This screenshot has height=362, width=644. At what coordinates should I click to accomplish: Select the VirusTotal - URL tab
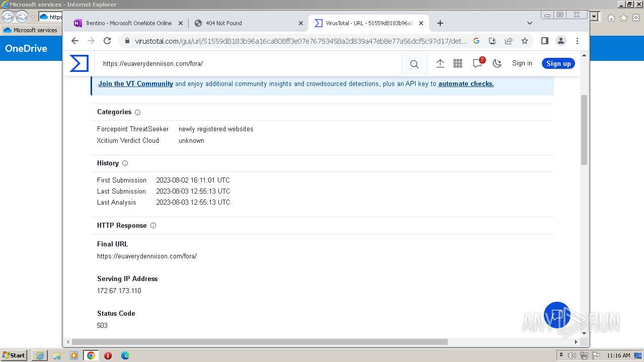tap(369, 23)
